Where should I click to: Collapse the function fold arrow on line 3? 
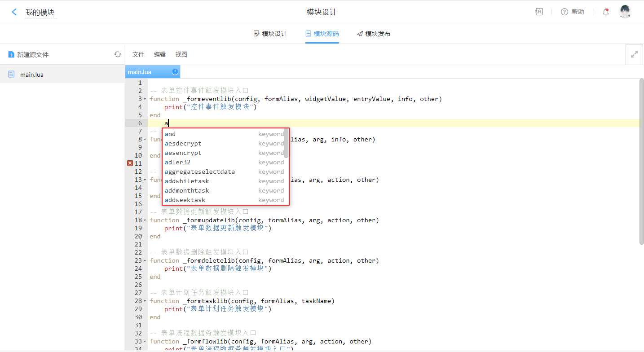click(x=145, y=99)
